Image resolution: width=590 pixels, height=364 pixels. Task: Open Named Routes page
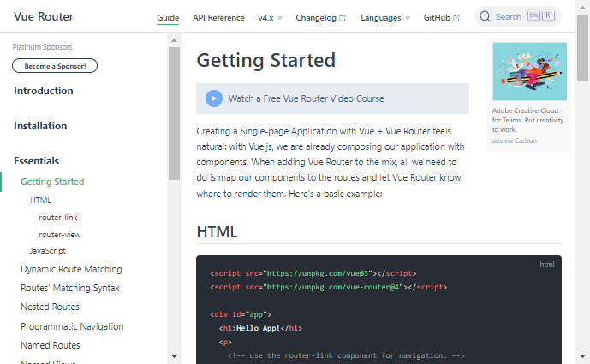point(51,345)
